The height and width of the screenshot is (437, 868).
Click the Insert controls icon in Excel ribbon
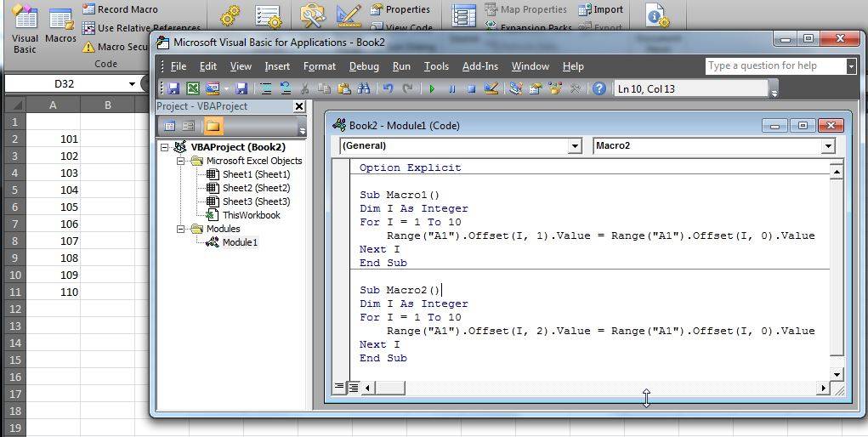click(313, 15)
